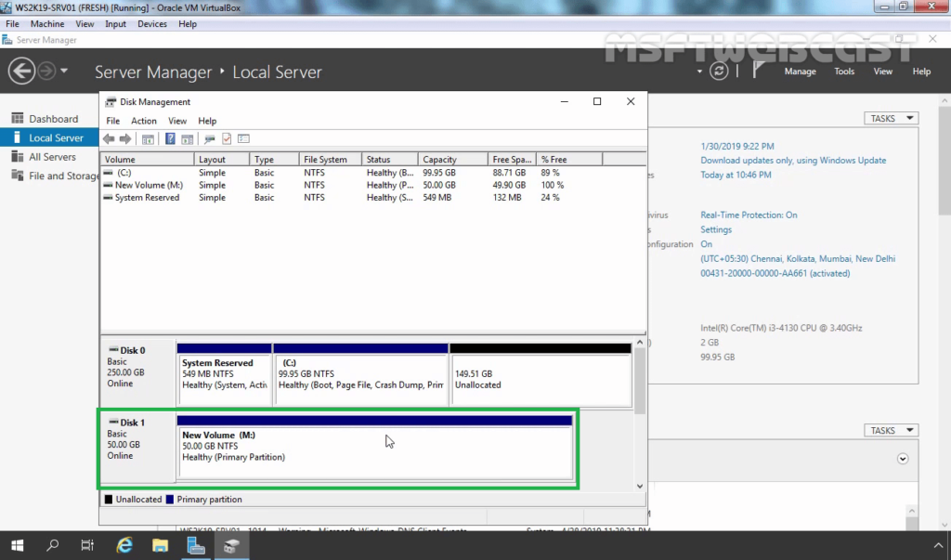Click the Server Manager refresh icon
Image resolution: width=951 pixels, height=560 pixels.
coord(719,71)
